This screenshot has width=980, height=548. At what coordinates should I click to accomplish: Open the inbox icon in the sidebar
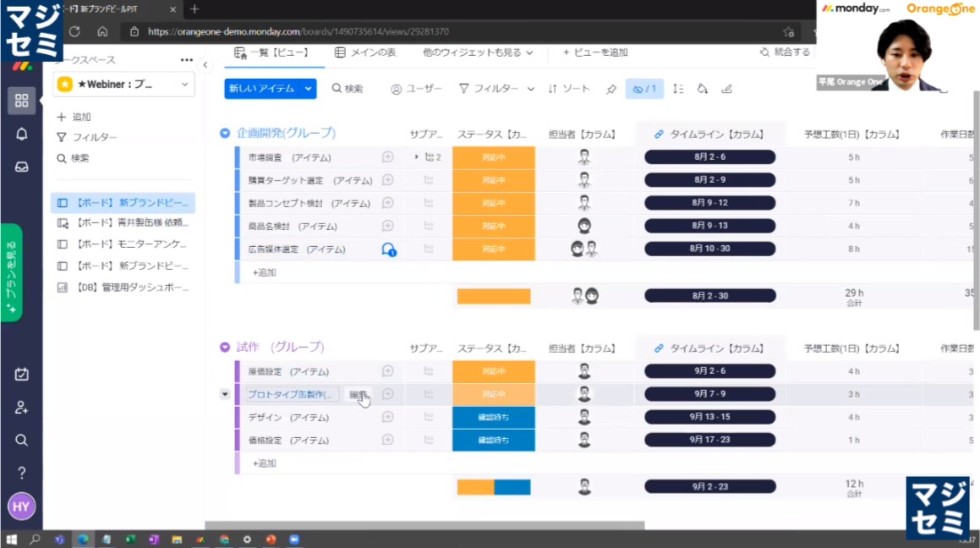click(x=21, y=167)
